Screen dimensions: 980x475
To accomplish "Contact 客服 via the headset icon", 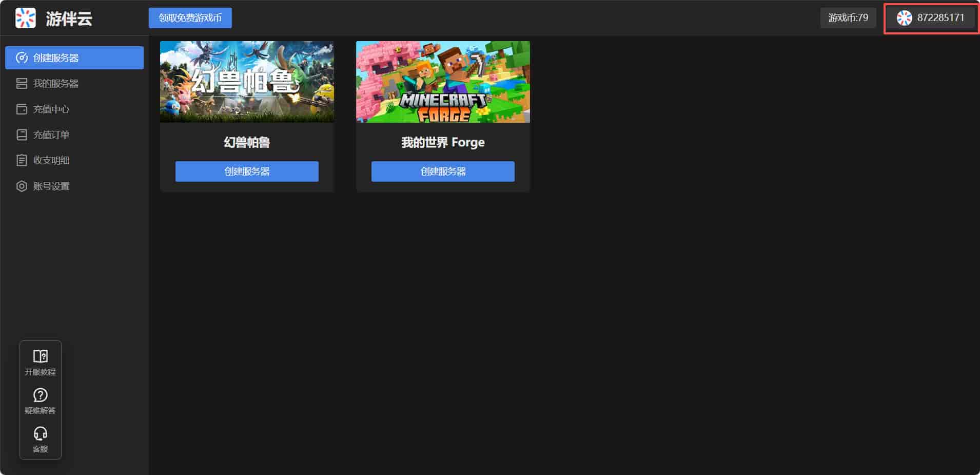I will click(40, 433).
